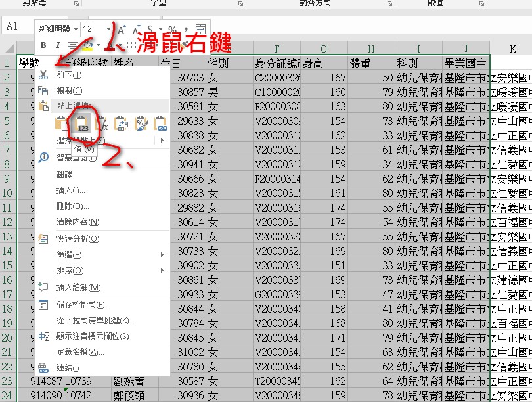The height and width of the screenshot is (402, 532).
Task: Click the Paste Transpose icon
Action: [122, 123]
